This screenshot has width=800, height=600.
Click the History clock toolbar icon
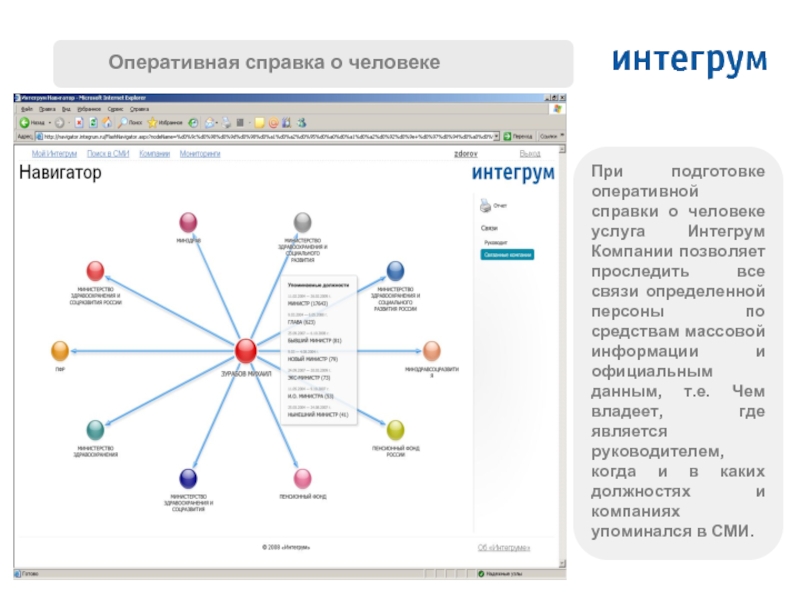click(193, 122)
